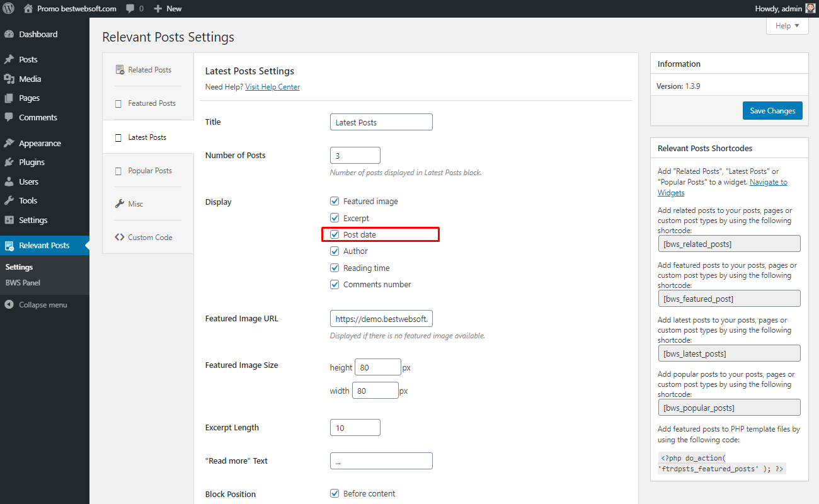Click the Save Changes button
This screenshot has height=504, width=819.
(772, 111)
